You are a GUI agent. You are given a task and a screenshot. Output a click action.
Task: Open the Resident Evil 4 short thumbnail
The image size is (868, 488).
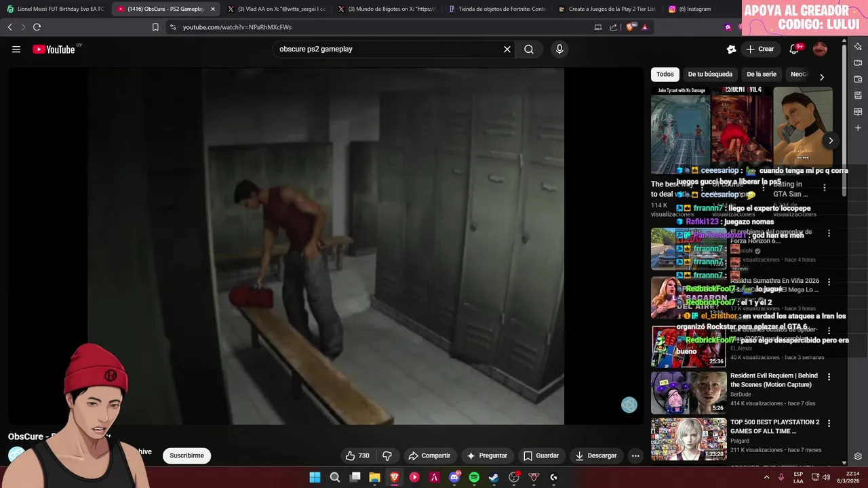tap(741, 130)
